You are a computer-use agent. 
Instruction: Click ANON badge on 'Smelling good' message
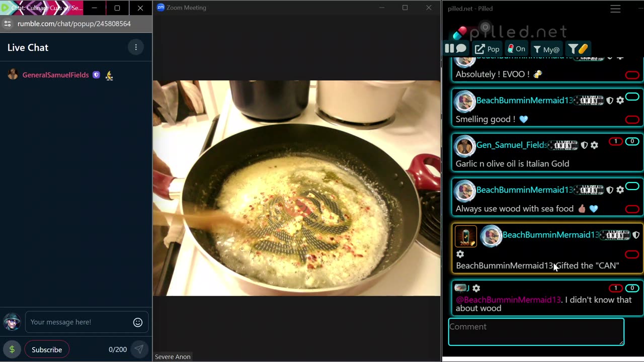click(589, 101)
